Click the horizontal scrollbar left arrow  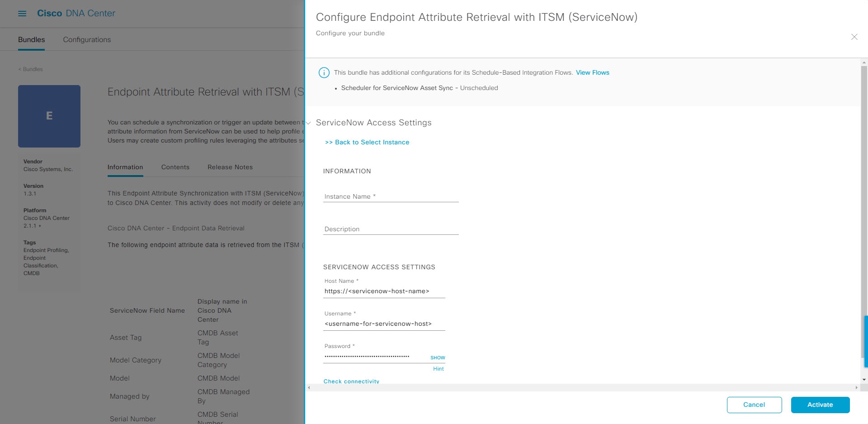pos(309,387)
